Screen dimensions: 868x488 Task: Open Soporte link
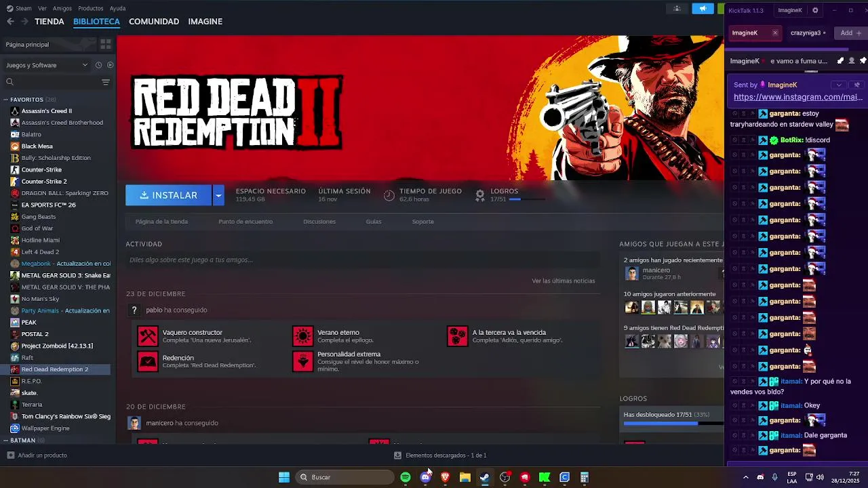tap(423, 222)
